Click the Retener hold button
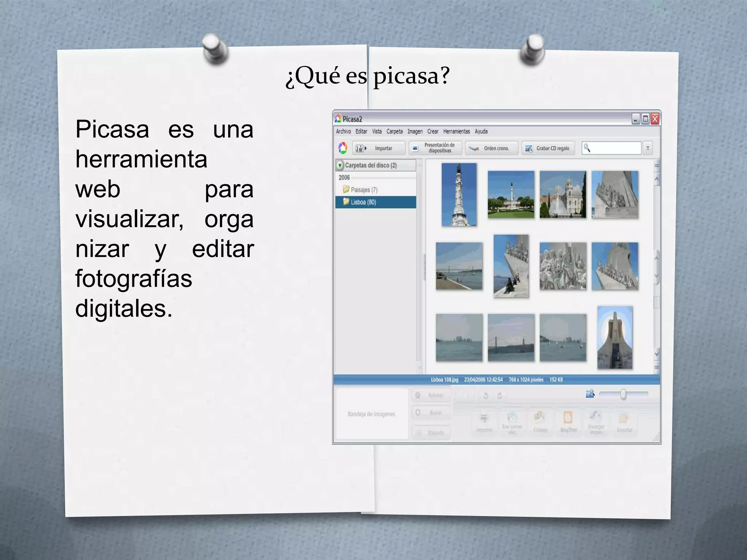The width and height of the screenshot is (747, 560). point(431,395)
